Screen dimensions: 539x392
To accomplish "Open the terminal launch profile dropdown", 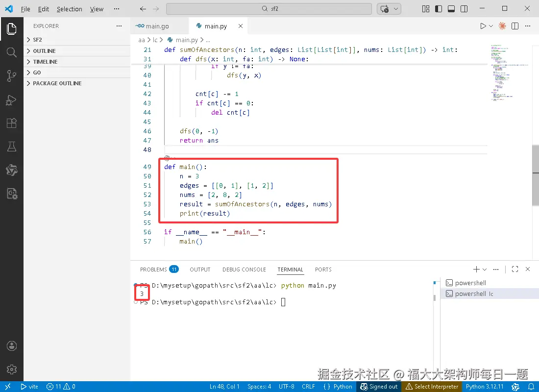I will 485,269.
